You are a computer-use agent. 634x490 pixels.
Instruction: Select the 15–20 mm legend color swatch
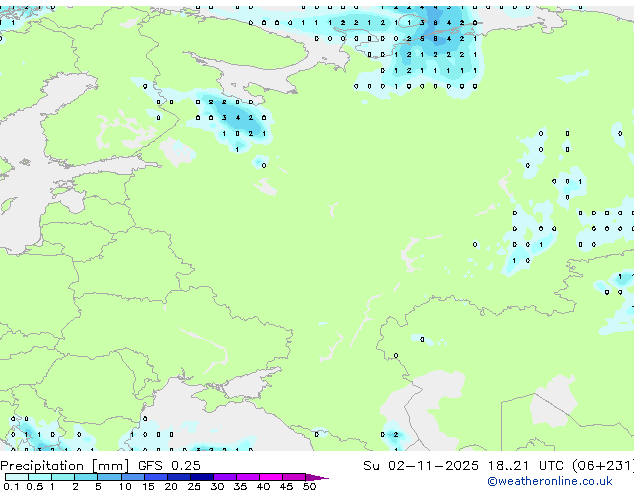coord(156,477)
